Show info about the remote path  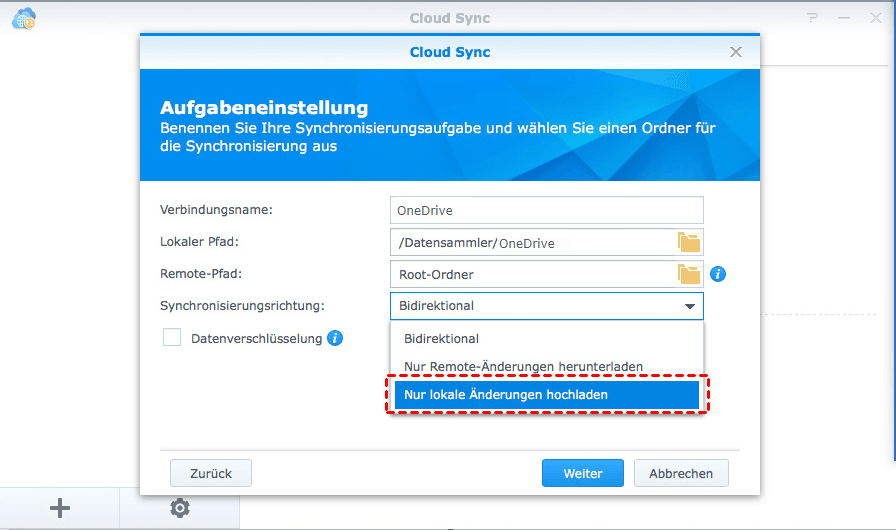[717, 274]
